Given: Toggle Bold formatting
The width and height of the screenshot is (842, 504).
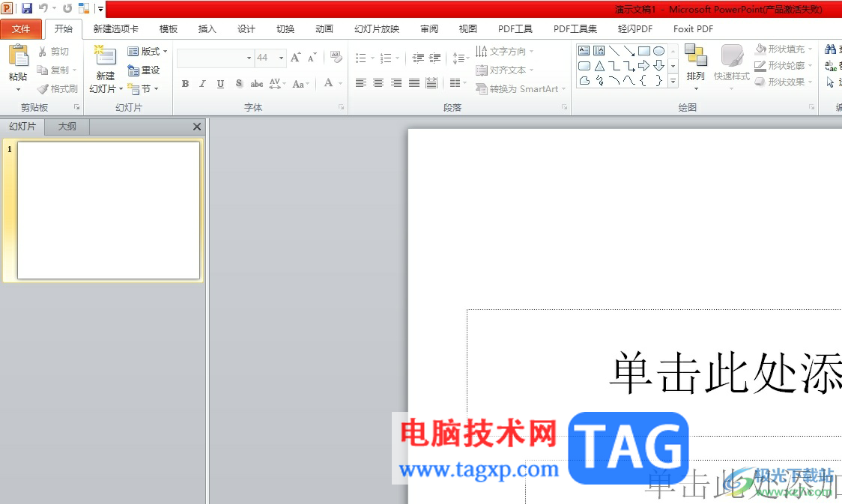Looking at the screenshot, I should click(x=185, y=84).
